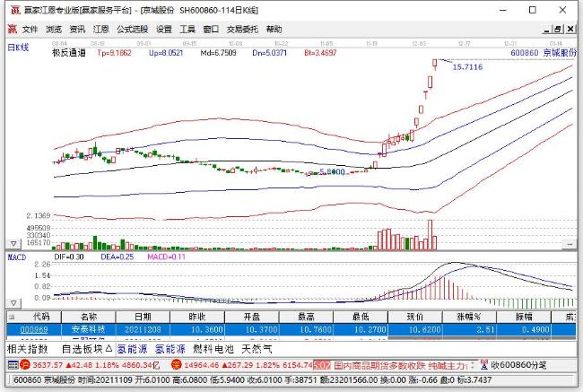The height and width of the screenshot is (392, 583).
Task: Click the 昨收 column header
Action: click(197, 317)
